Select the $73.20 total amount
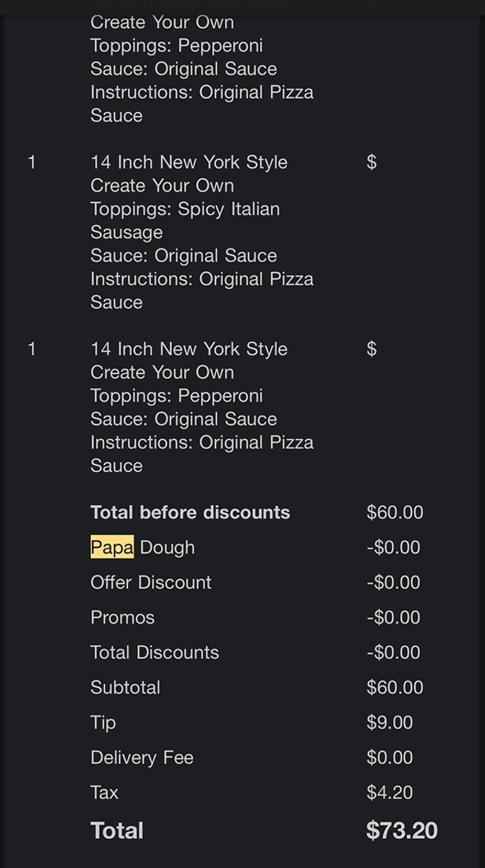 coord(401,830)
